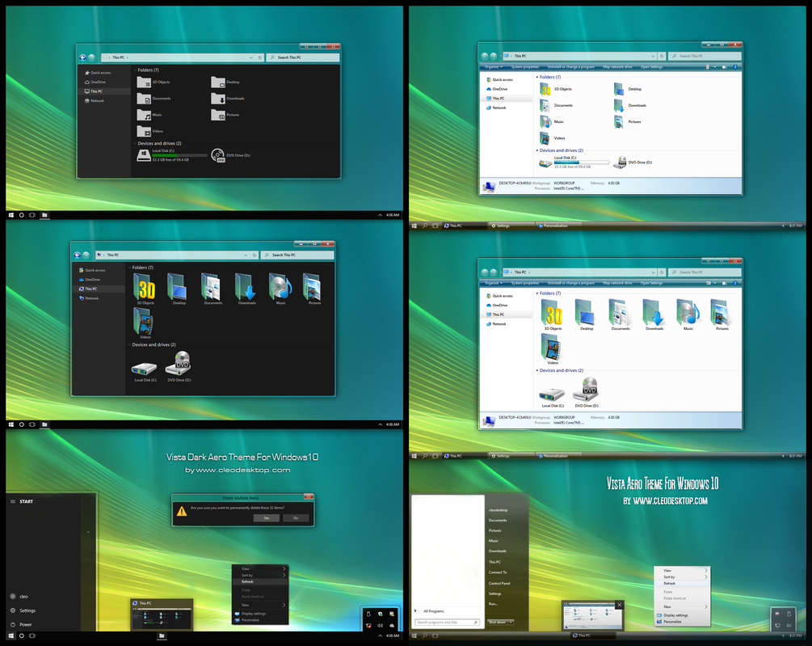Click Map network drive in light large-icon Explorer
This screenshot has height=646, width=812.
point(617,283)
